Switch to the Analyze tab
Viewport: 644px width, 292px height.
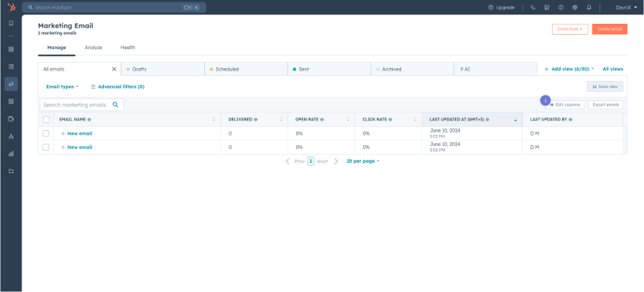[93, 48]
